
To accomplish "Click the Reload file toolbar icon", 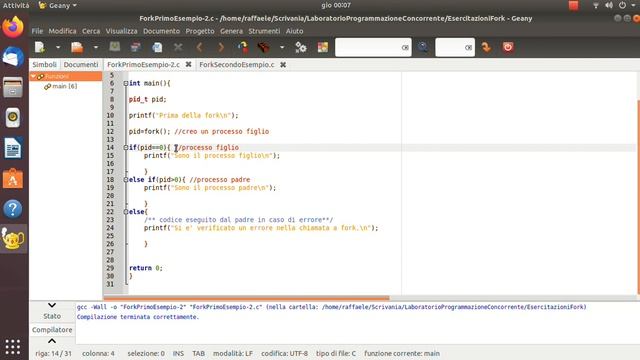I will click(157, 47).
